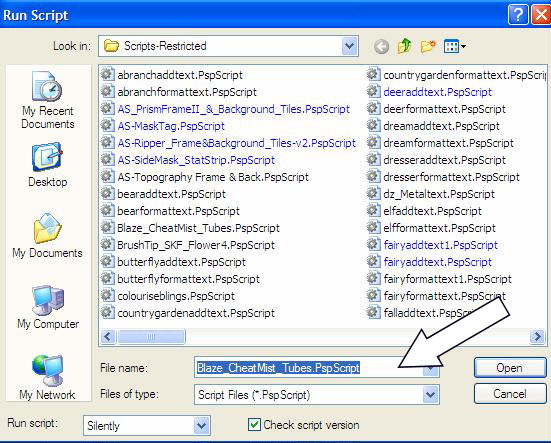Go to Desktop in the places bar
The image size is (551, 443).
(x=48, y=165)
